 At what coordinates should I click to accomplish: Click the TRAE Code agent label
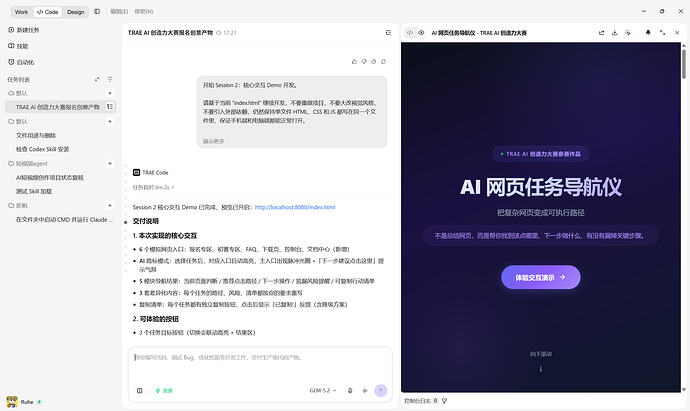[x=150, y=172]
